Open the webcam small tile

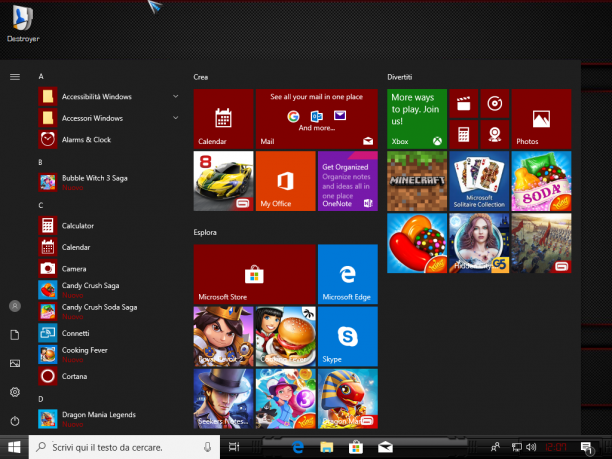tap(495, 134)
